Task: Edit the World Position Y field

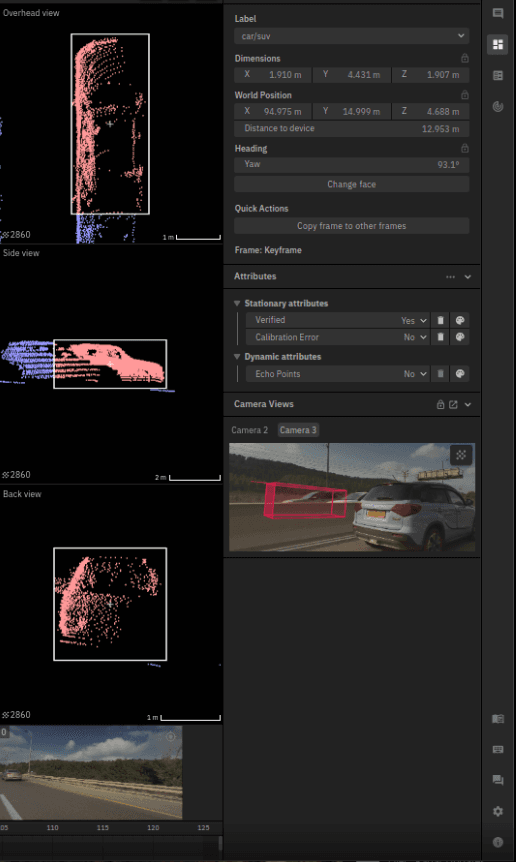Action: coord(352,112)
